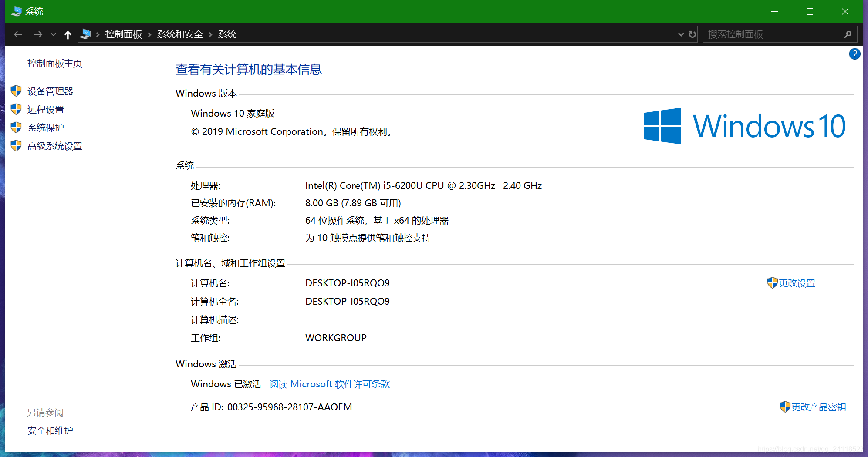Click the back navigation arrow
This screenshot has width=868, height=457.
click(18, 34)
